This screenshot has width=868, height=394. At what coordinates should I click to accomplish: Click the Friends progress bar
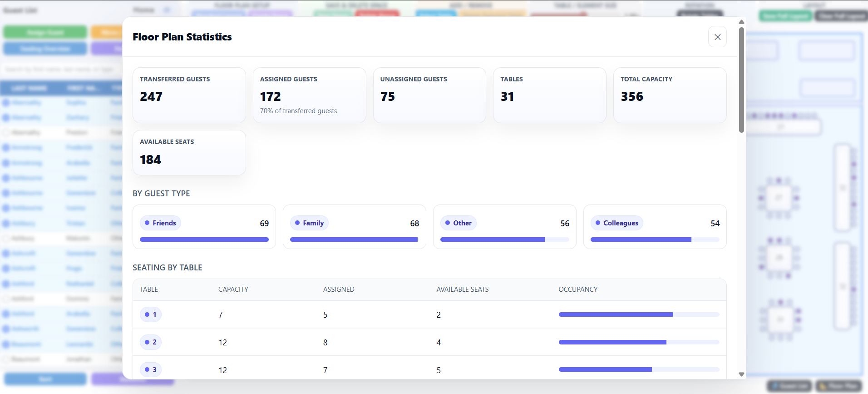pyautogui.click(x=204, y=239)
